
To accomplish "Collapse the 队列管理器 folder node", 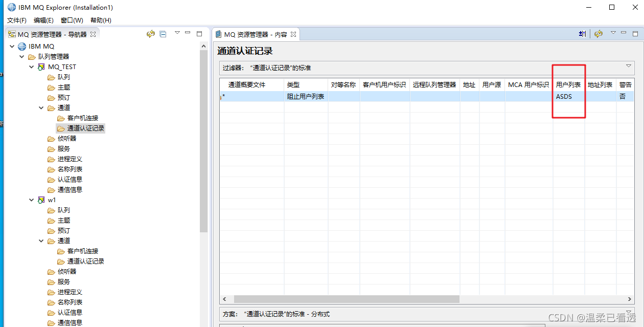I will point(22,57).
